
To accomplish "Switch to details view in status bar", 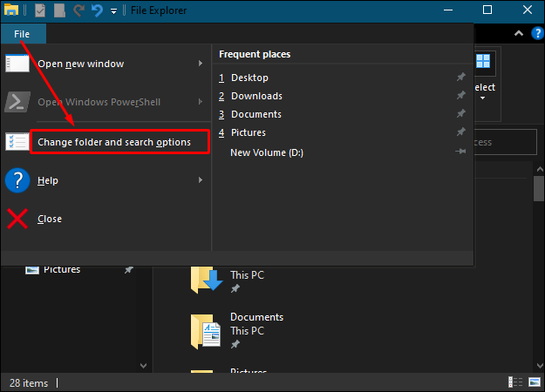I will (x=515, y=382).
